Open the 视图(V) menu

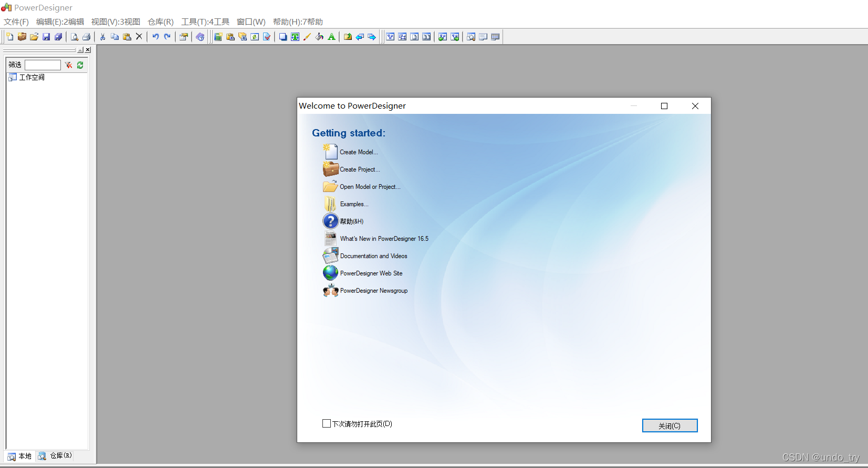click(x=116, y=22)
